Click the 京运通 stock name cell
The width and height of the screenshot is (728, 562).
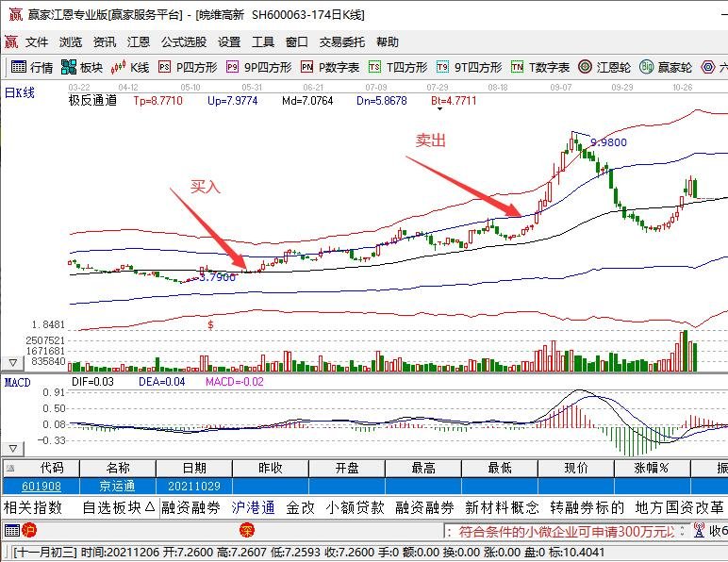tap(117, 487)
